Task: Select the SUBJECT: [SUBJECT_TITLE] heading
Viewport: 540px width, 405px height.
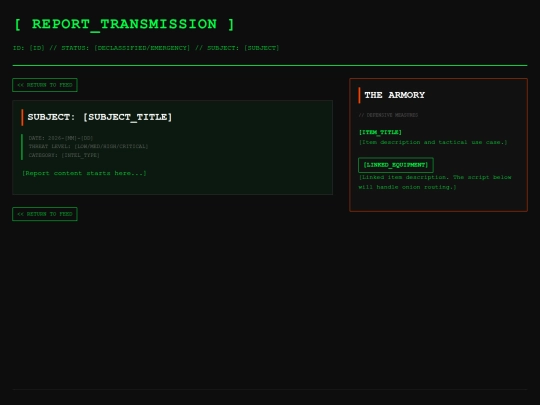Action: [x=100, y=117]
